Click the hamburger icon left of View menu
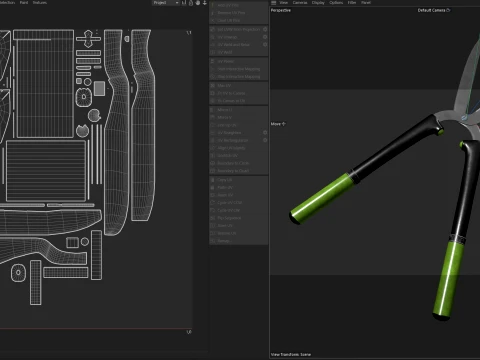The width and height of the screenshot is (480, 360). [x=274, y=3]
